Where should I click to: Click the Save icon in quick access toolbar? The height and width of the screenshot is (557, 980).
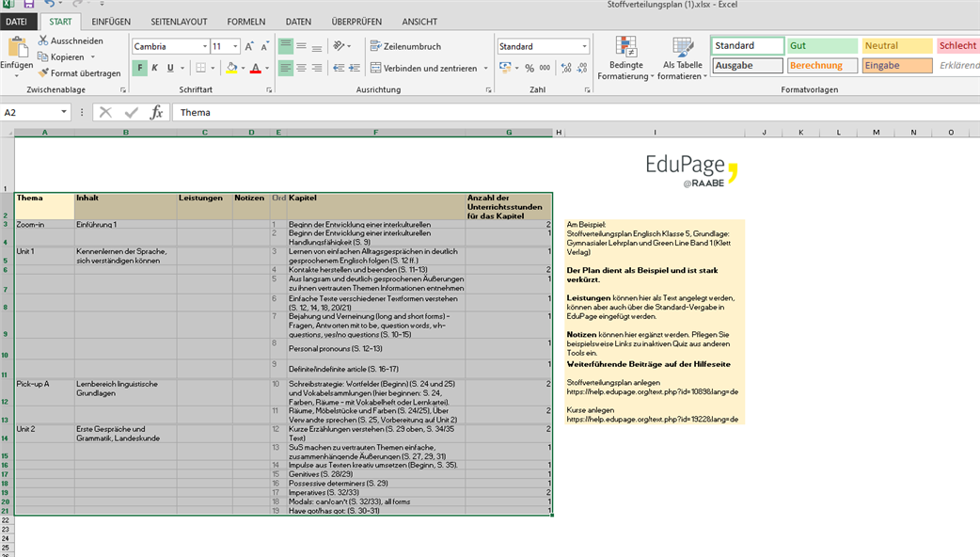[29, 4]
